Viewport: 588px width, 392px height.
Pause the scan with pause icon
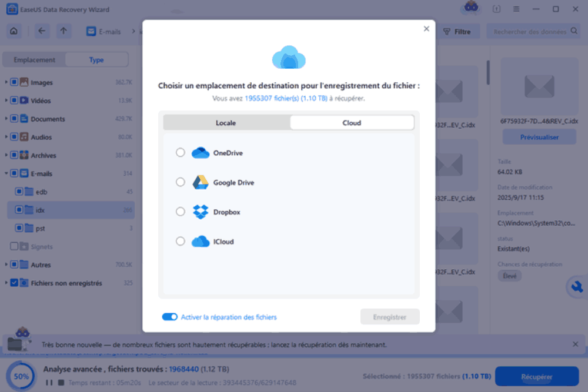point(49,383)
